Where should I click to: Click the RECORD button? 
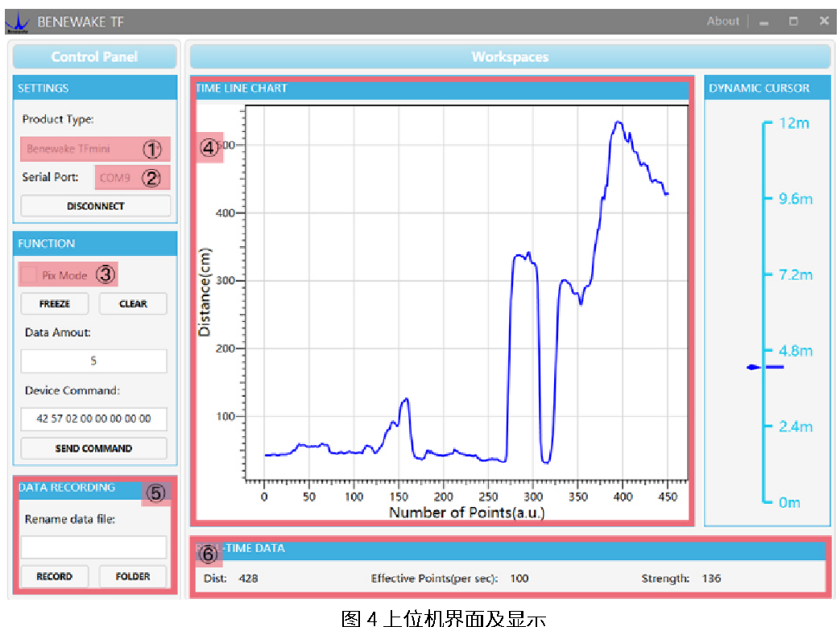55,576
